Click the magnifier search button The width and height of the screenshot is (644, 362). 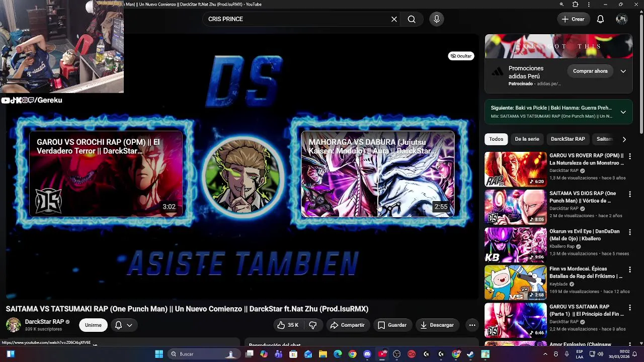click(412, 19)
